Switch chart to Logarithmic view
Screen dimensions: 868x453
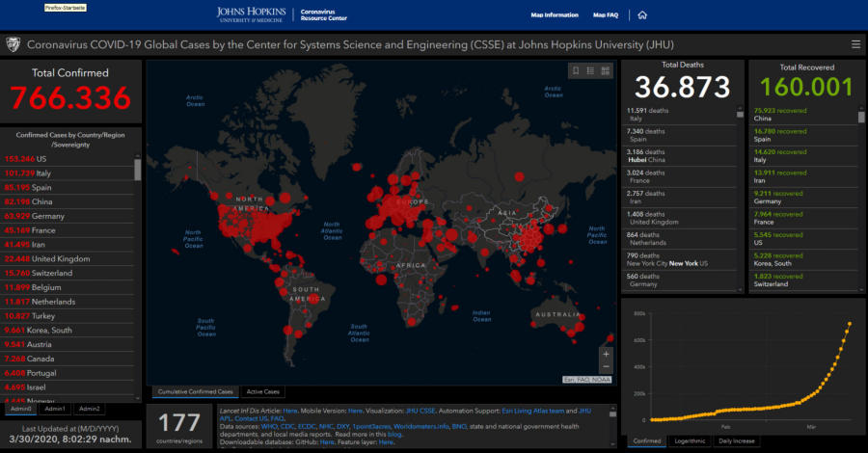click(688, 440)
